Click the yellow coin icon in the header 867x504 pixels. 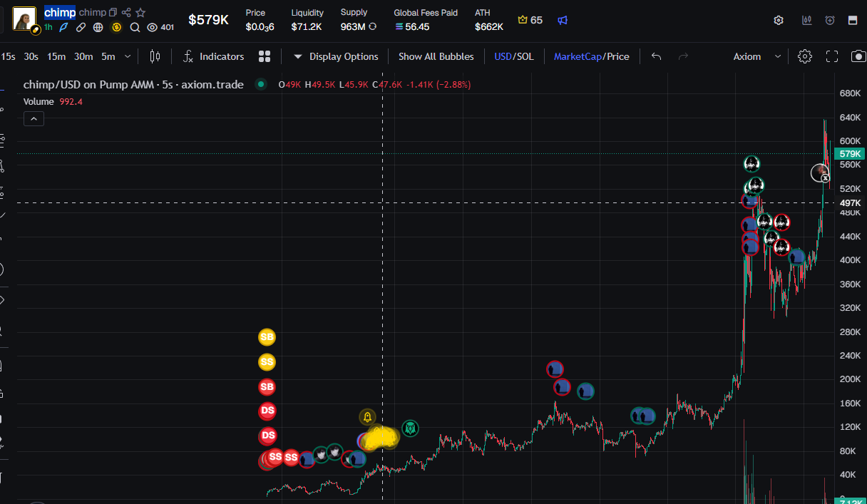[117, 27]
